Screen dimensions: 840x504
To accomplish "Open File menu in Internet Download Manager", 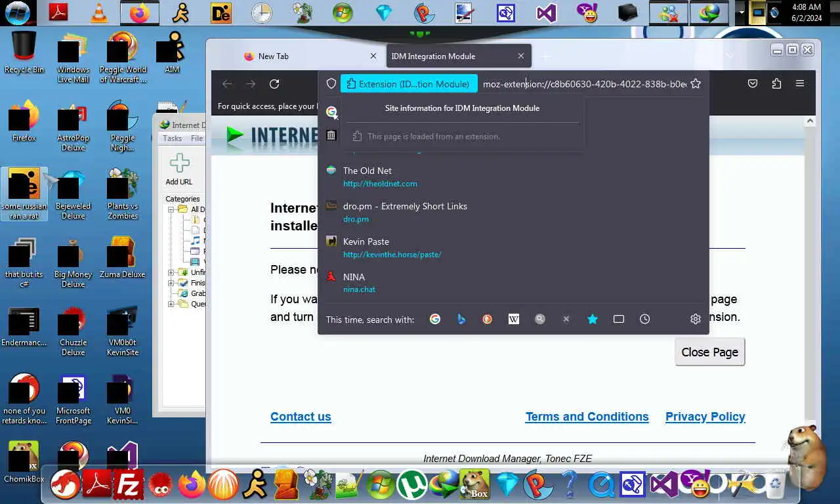I will click(x=197, y=138).
